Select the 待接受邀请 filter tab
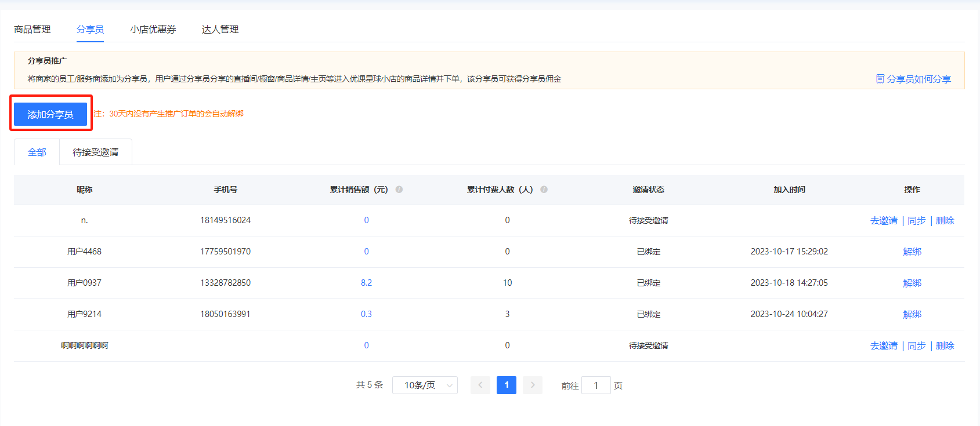Image resolution: width=980 pixels, height=426 pixels. pos(96,152)
